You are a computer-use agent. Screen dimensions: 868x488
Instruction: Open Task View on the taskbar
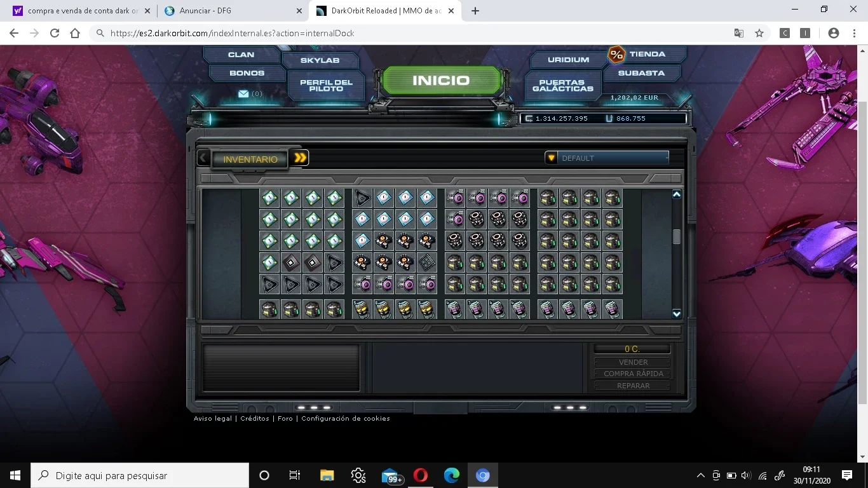295,475
